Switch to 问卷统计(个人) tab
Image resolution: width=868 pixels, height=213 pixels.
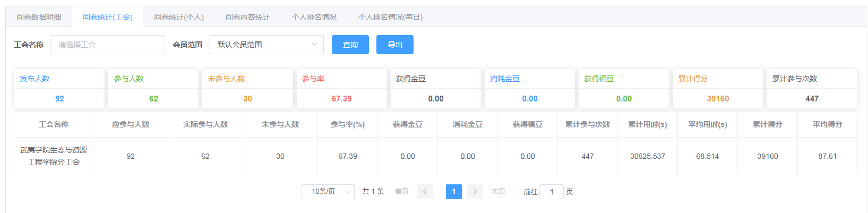point(179,17)
